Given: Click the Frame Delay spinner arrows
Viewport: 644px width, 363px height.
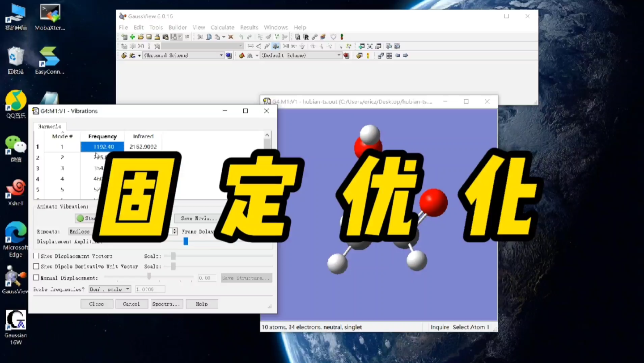Looking at the screenshot, I should 175,232.
